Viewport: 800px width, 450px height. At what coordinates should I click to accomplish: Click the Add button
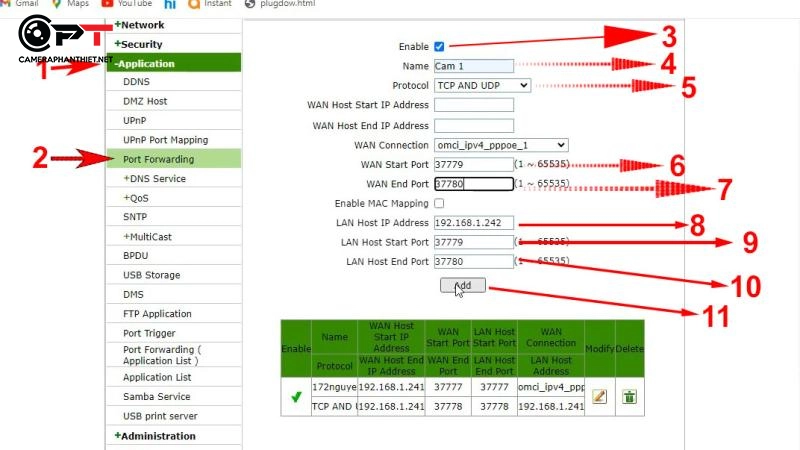click(x=462, y=285)
